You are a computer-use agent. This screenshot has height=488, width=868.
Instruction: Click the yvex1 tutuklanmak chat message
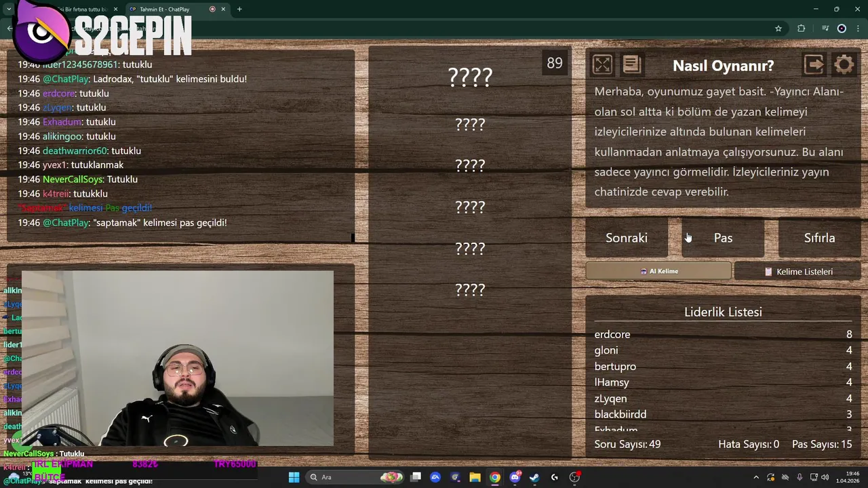(71, 165)
